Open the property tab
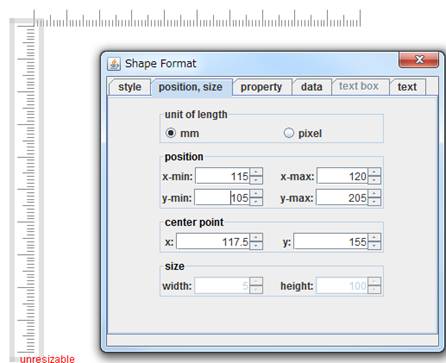The width and height of the screenshot is (446, 363). coord(261,87)
